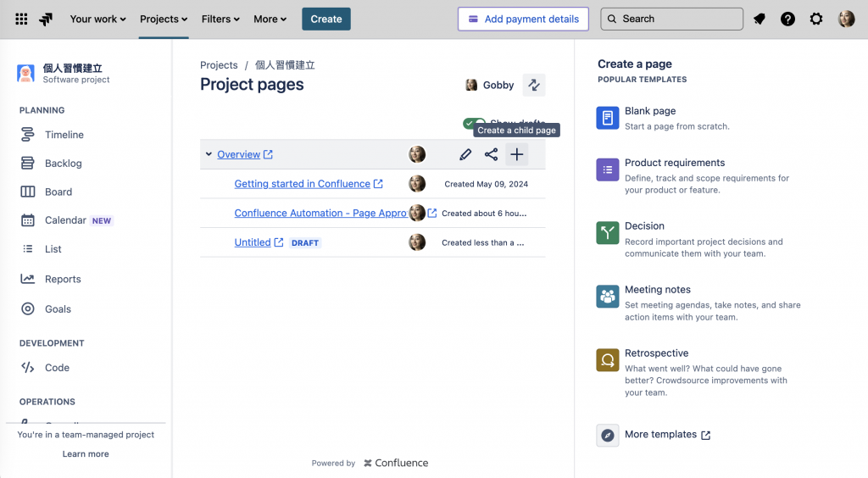The width and height of the screenshot is (868, 478).
Task: Open external icon for Untitled draft
Action: [x=279, y=242]
